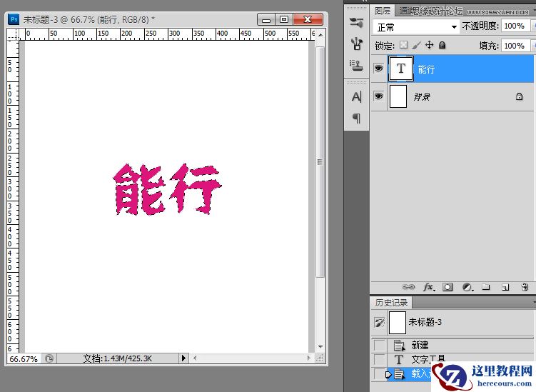This screenshot has height=392, width=536.
Task: Open the 正常 blend mode dropdown
Action: click(x=415, y=26)
